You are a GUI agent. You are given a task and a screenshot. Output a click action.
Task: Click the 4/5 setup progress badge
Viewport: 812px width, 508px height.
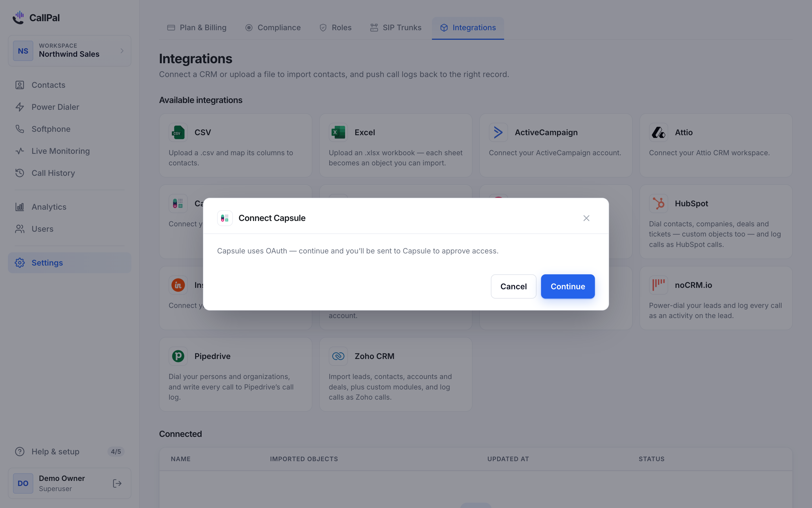pos(116,452)
